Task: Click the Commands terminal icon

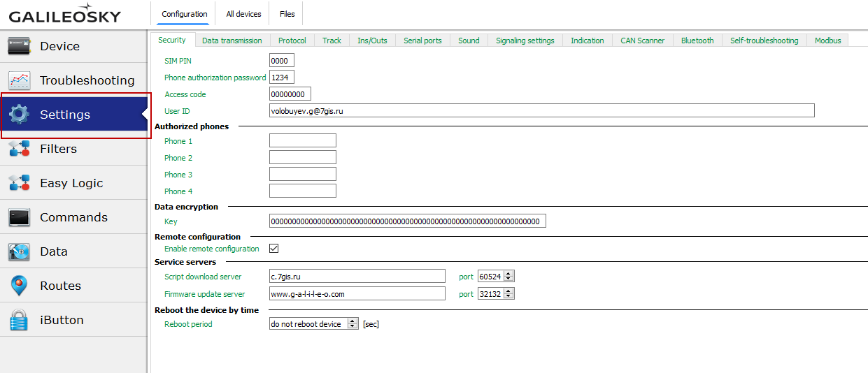Action: [x=19, y=217]
